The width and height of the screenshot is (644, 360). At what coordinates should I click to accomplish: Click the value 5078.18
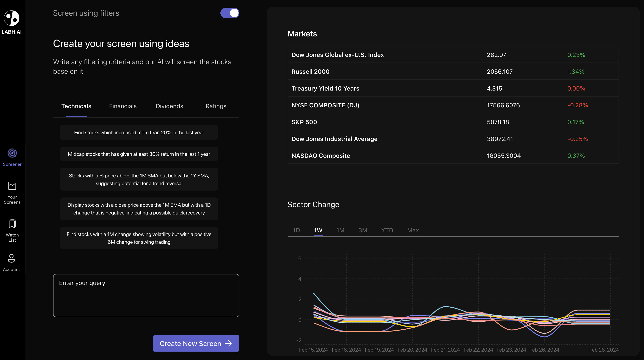(498, 122)
